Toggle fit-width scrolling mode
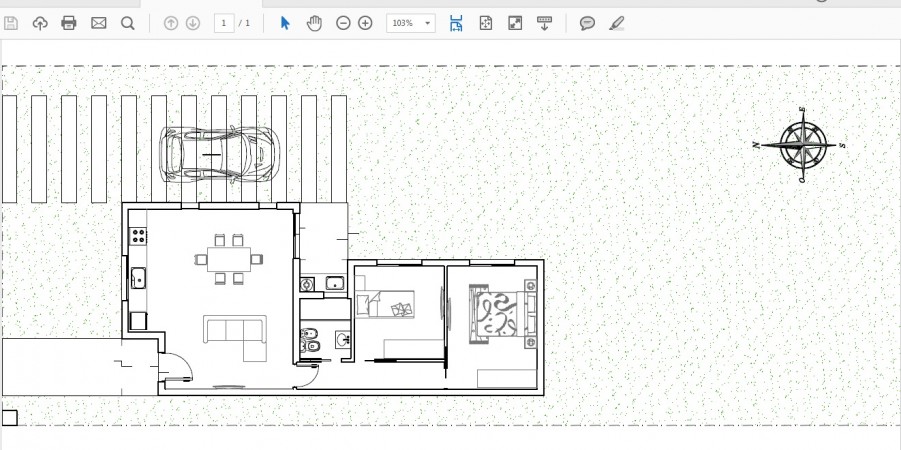This screenshot has width=901, height=450. [456, 23]
